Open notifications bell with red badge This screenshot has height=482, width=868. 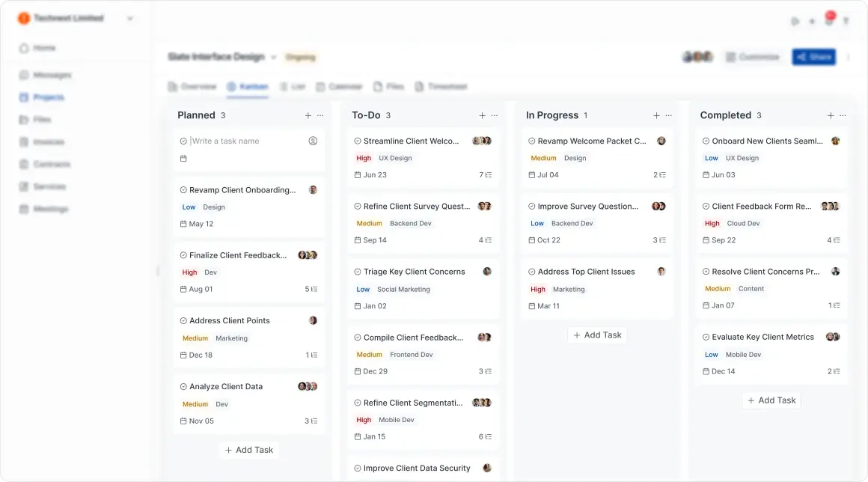pyautogui.click(x=828, y=19)
